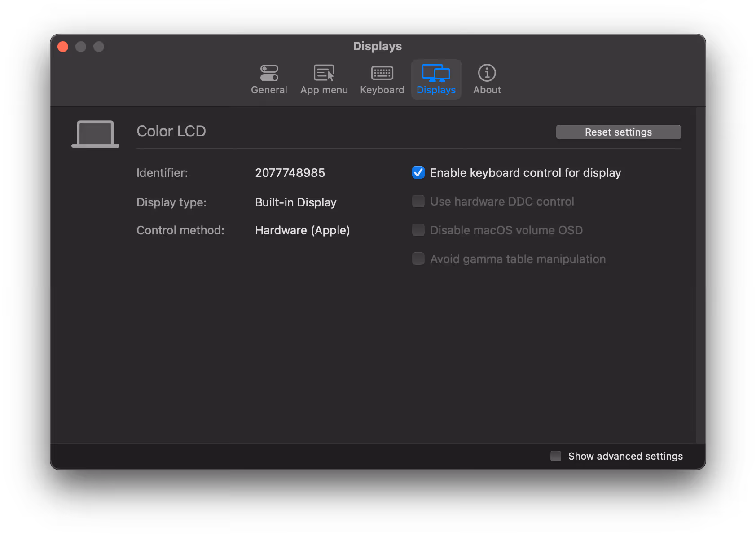The height and width of the screenshot is (536, 756).
Task: Uncheck Enable keyboard control for display
Action: [418, 172]
